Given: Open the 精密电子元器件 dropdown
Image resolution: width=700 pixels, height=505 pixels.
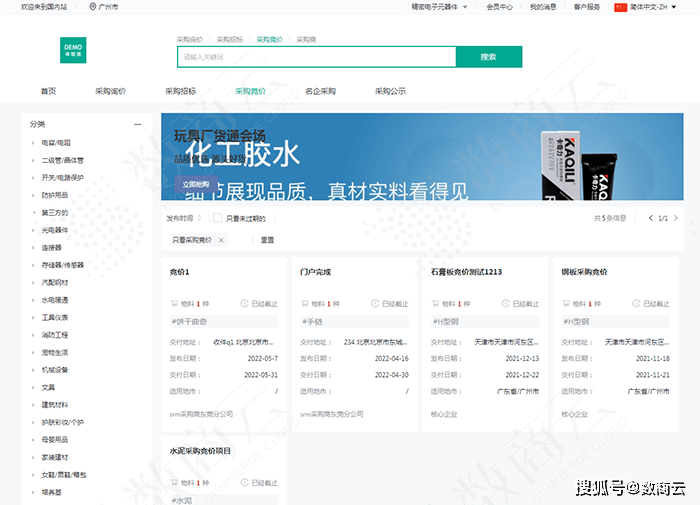Looking at the screenshot, I should pos(439,7).
